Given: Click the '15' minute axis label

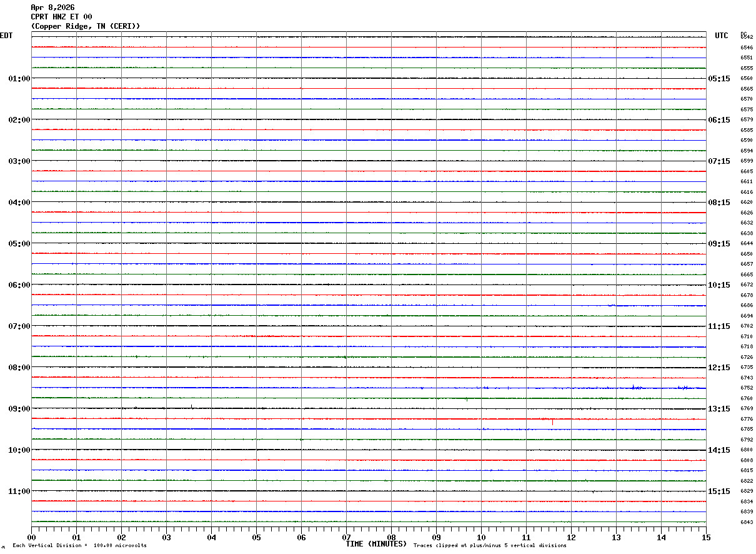Looking at the screenshot, I should coord(706,538).
